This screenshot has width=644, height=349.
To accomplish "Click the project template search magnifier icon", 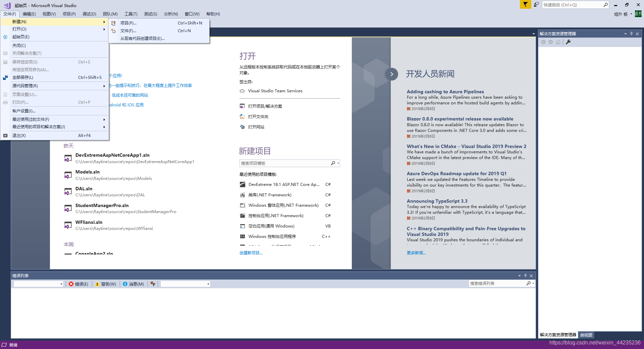I will click(333, 163).
